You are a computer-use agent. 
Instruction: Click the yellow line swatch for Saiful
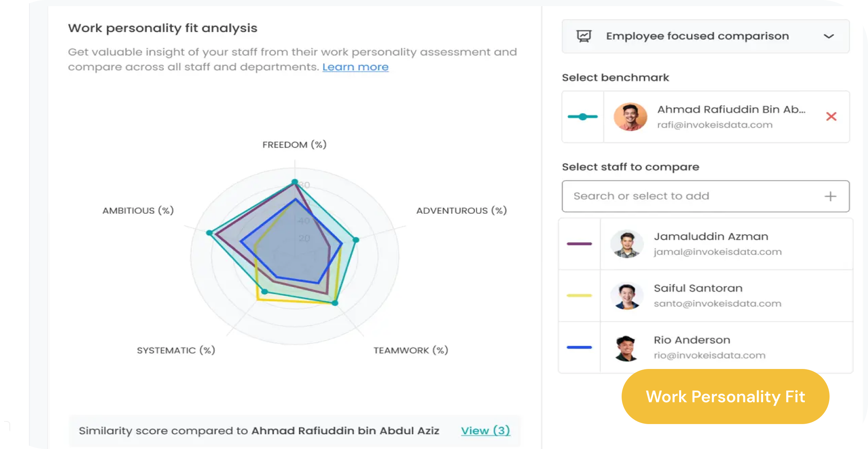[579, 296]
